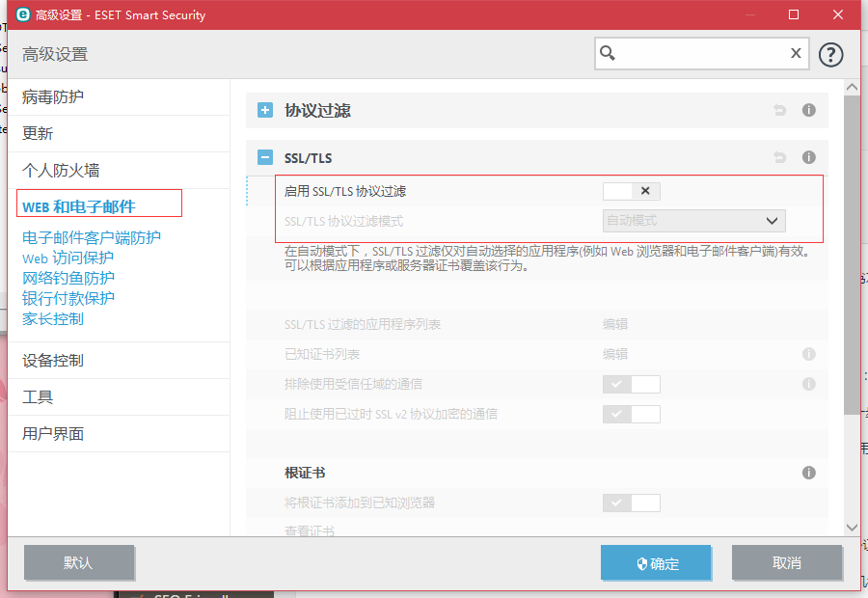This screenshot has width=868, height=598.
Task: Clear the search box with X
Action: tap(796, 53)
